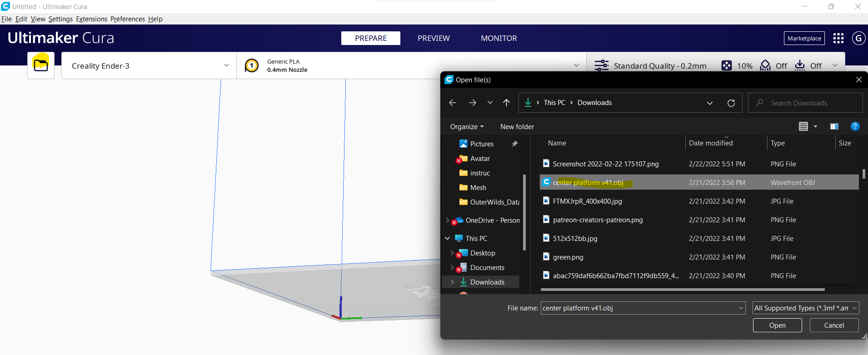Open dialog help question mark icon
This screenshot has height=355, width=868.
tap(855, 126)
